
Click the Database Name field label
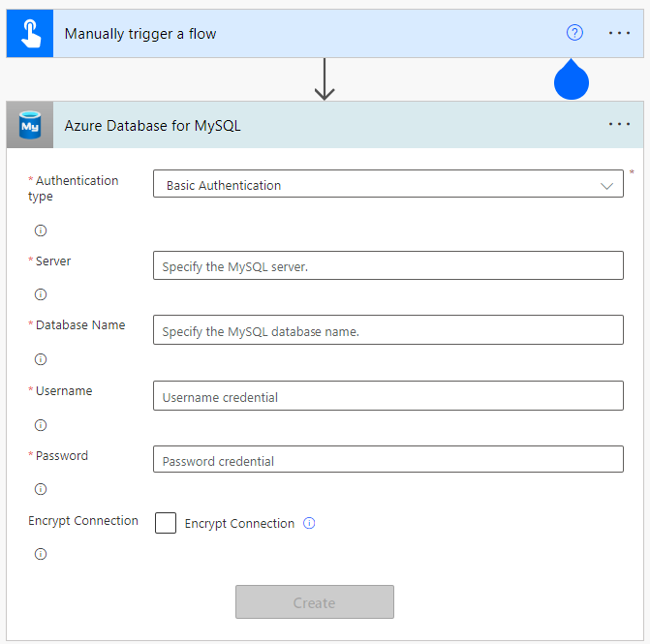point(80,324)
